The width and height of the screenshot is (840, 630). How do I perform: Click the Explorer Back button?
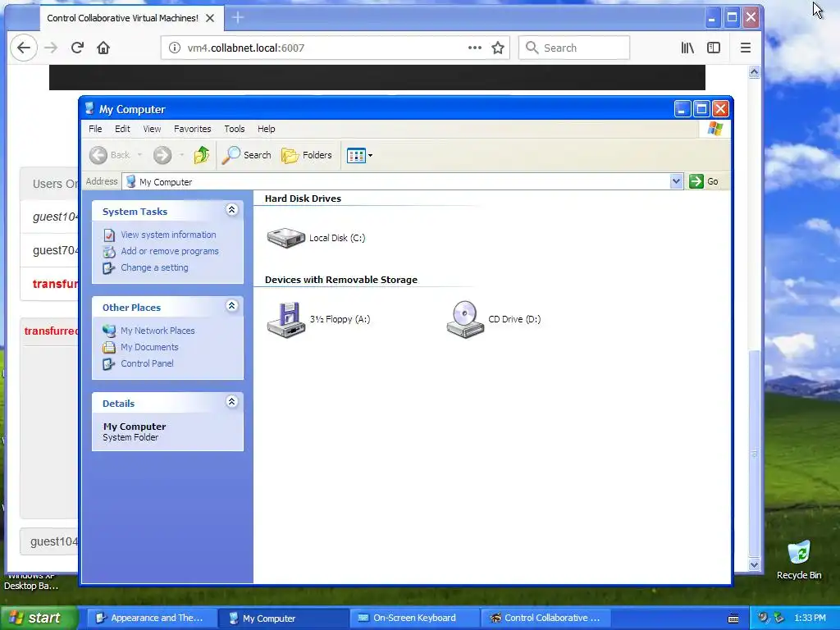pyautogui.click(x=109, y=155)
